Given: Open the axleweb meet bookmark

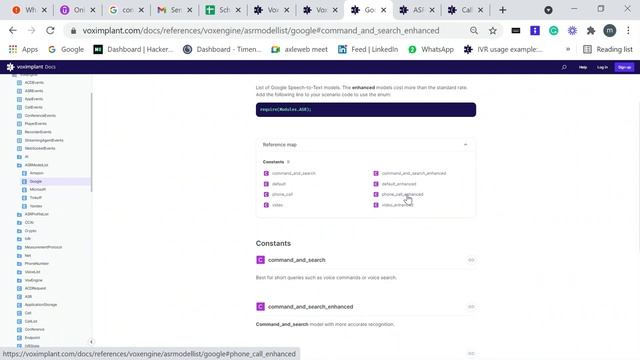Looking at the screenshot, I should pyautogui.click(x=300, y=49).
